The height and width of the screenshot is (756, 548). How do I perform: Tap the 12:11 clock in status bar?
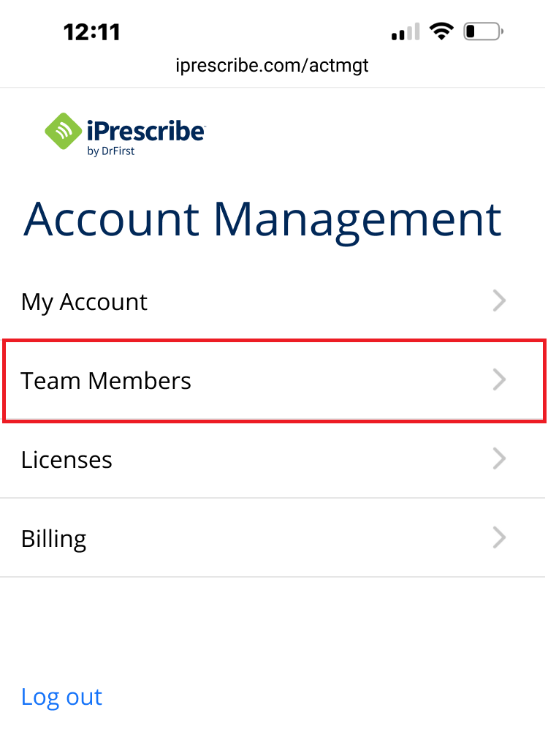point(92,31)
